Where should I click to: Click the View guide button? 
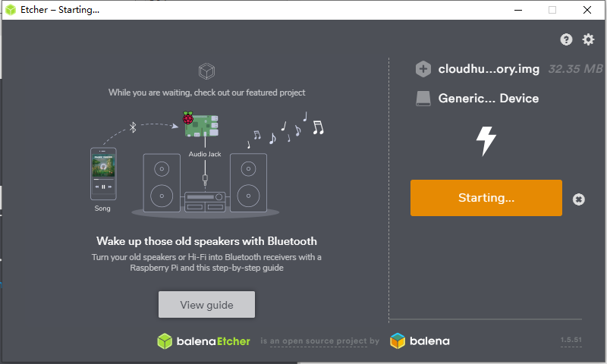206,304
